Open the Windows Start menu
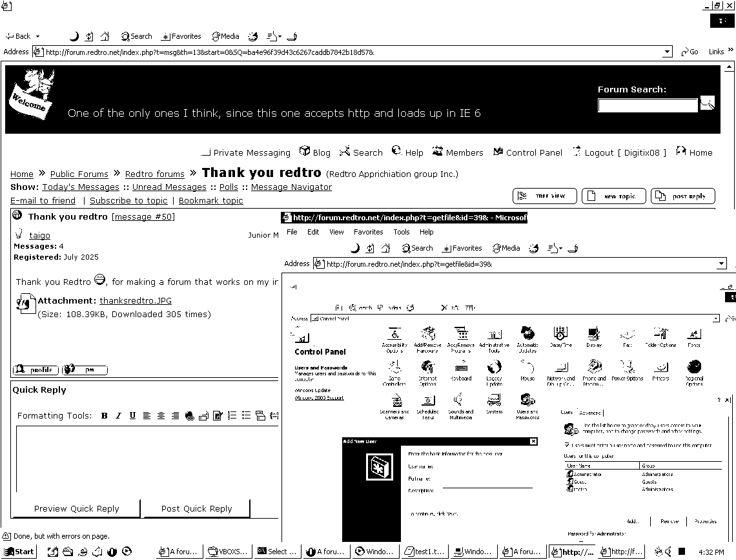The width and height of the screenshot is (736, 560). (x=19, y=552)
